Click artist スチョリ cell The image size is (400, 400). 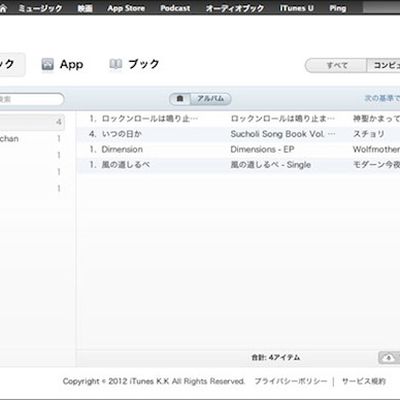(369, 134)
